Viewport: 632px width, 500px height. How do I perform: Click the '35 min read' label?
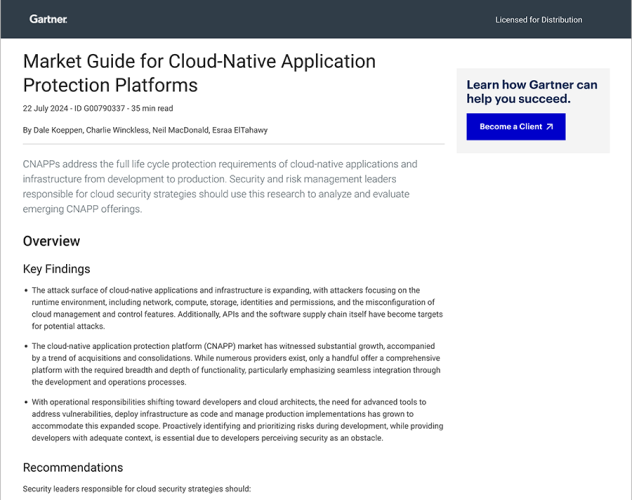152,108
